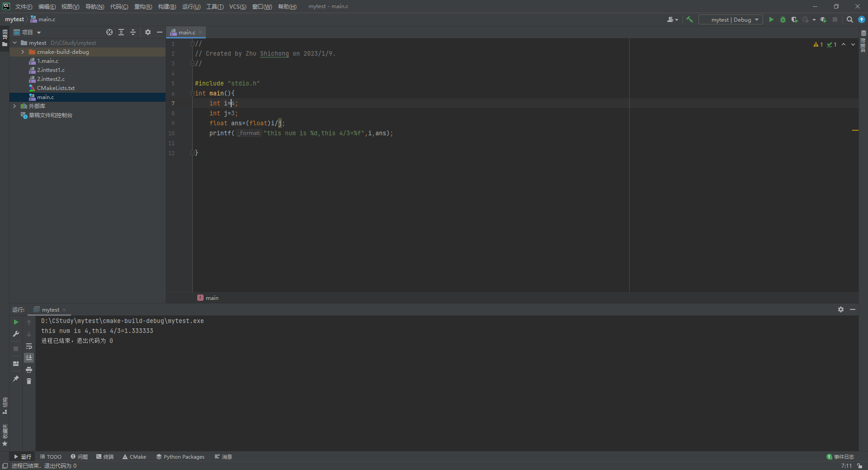
Task: Click the mytest breadcrumb in navigation bar
Action: point(14,19)
